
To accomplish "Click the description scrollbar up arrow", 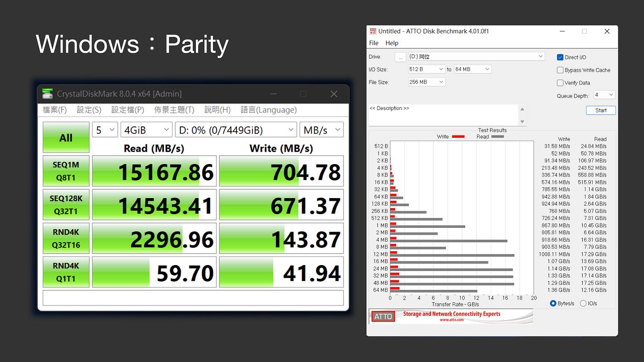I will [522, 109].
